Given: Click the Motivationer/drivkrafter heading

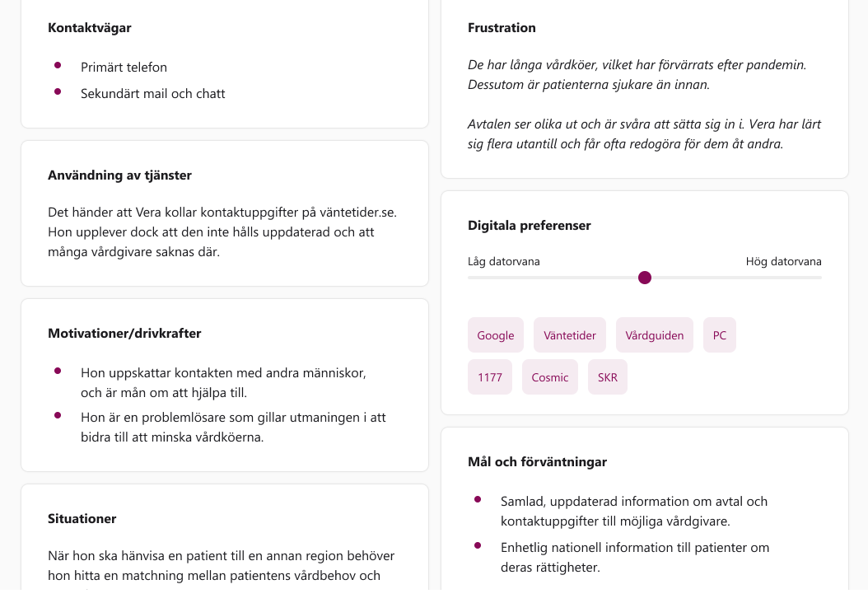Looking at the screenshot, I should (x=124, y=334).
